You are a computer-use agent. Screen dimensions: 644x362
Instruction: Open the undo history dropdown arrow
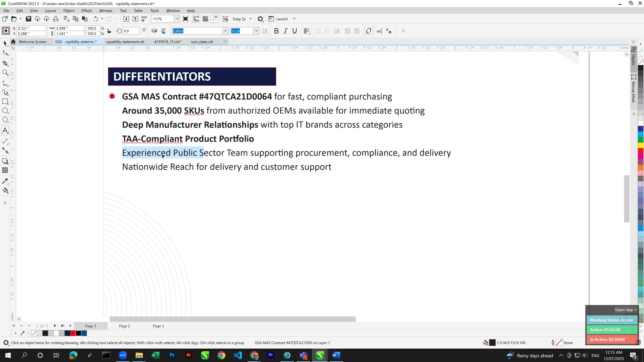point(102,19)
